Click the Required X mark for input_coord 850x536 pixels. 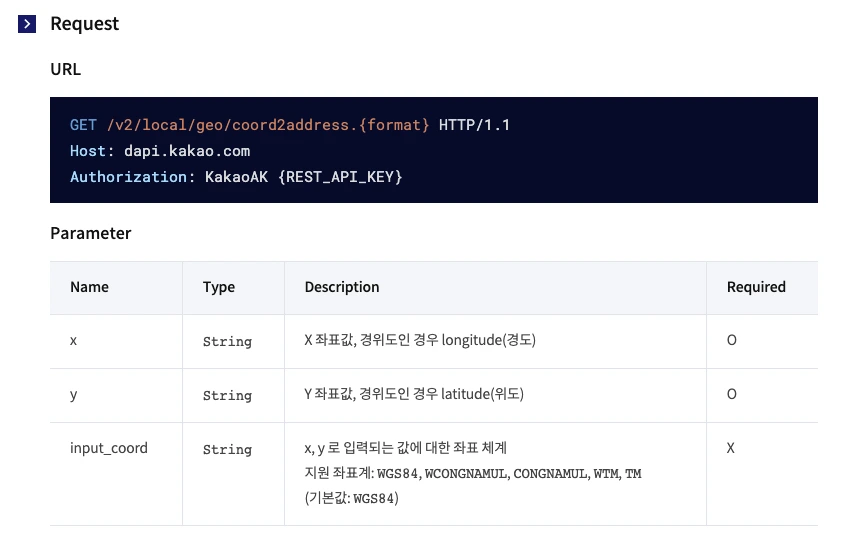pos(731,448)
